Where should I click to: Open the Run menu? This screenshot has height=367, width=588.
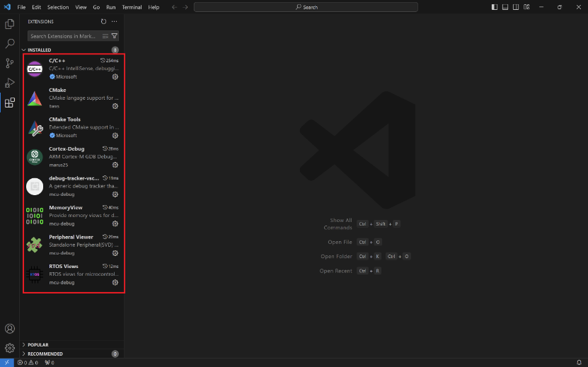click(110, 7)
